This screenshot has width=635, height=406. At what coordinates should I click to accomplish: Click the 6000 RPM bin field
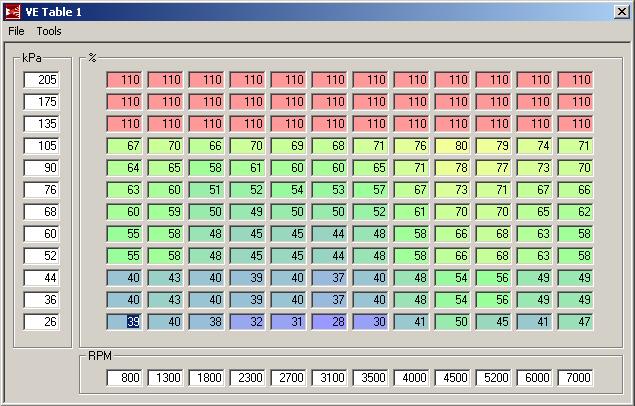pyautogui.click(x=534, y=378)
